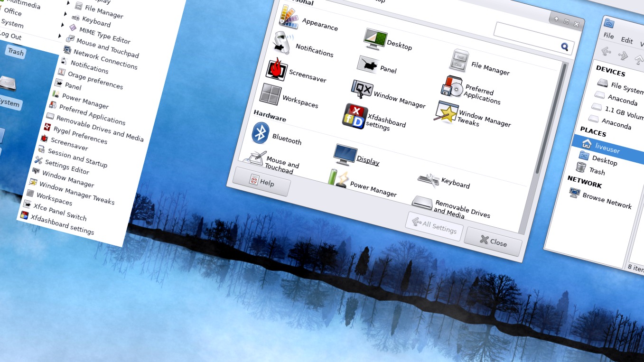Open Xfdashboard settings icon in the Settings window

[355, 116]
